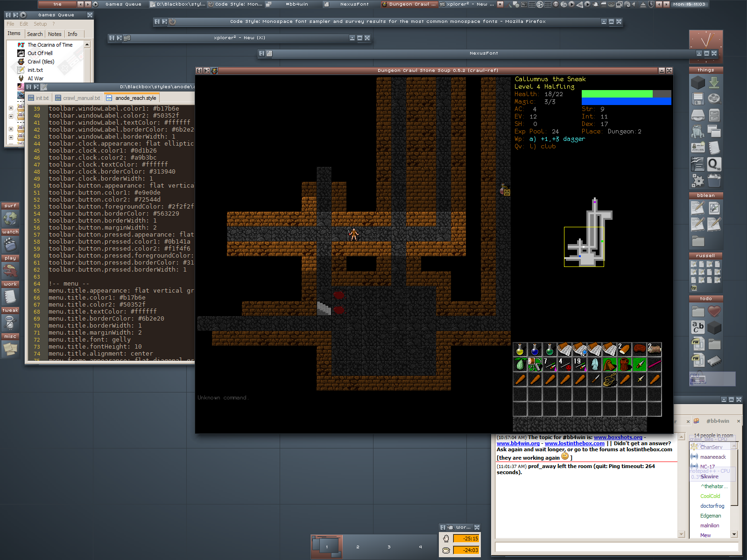
Task: Expand the topmost plus node in Games Queue
Action: pyautogui.click(x=11, y=108)
